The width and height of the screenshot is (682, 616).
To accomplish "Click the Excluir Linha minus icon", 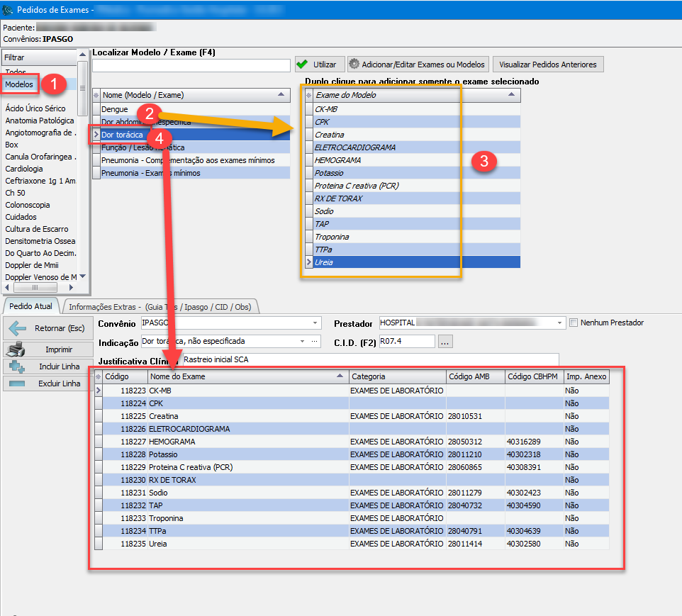I will [17, 383].
